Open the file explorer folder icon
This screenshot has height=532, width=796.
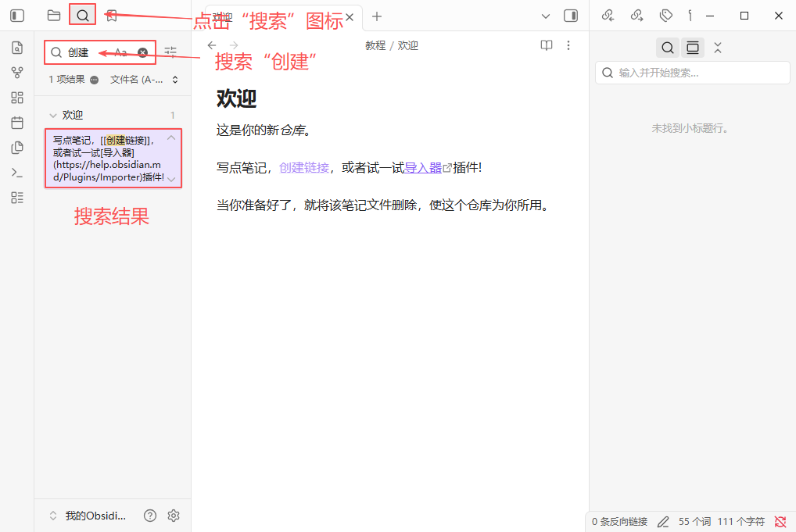point(54,16)
